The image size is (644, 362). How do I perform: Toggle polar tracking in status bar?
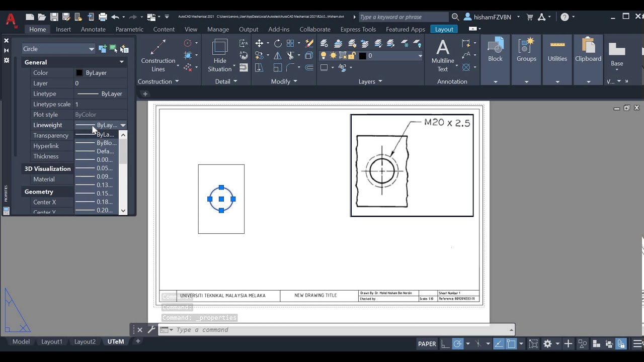457,344
